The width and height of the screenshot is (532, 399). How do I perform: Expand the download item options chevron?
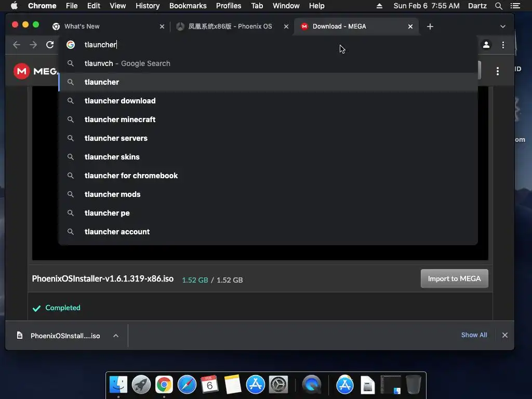(116, 336)
